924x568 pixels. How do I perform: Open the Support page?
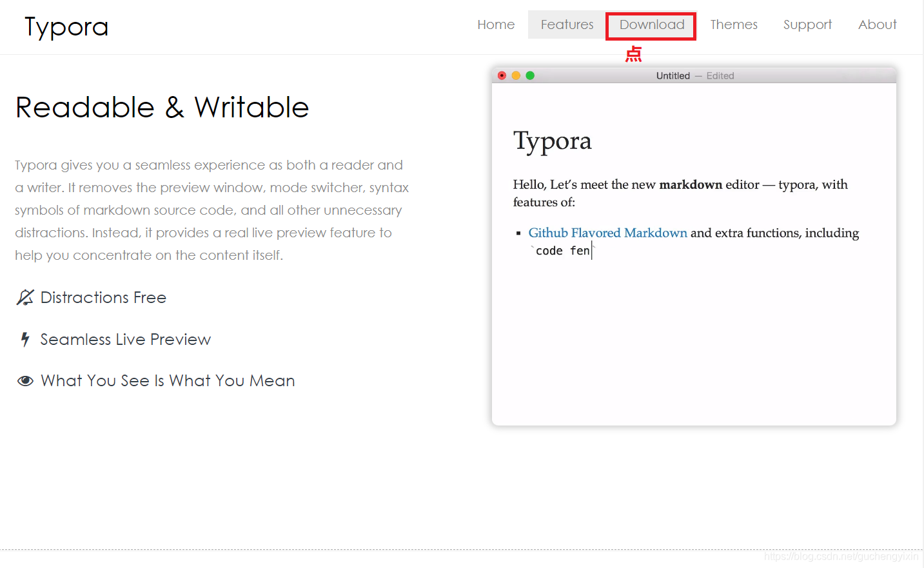[x=807, y=24]
